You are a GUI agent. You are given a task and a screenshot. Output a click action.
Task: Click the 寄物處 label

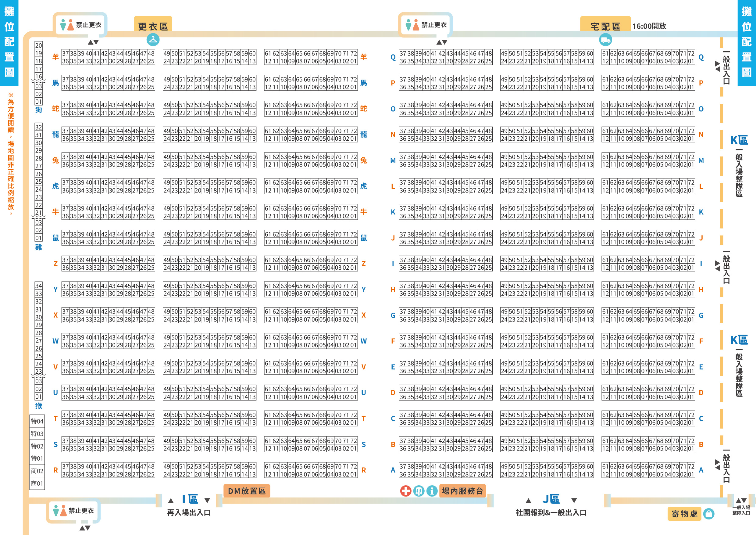tap(684, 514)
